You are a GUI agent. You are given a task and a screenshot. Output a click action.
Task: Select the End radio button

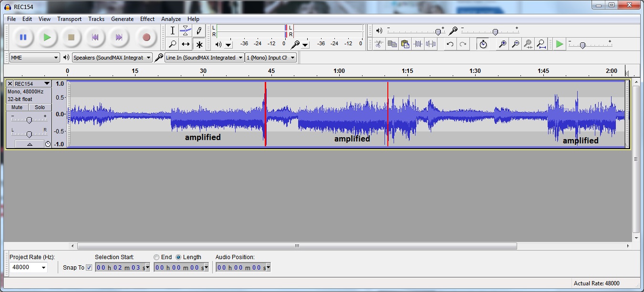[x=156, y=257]
